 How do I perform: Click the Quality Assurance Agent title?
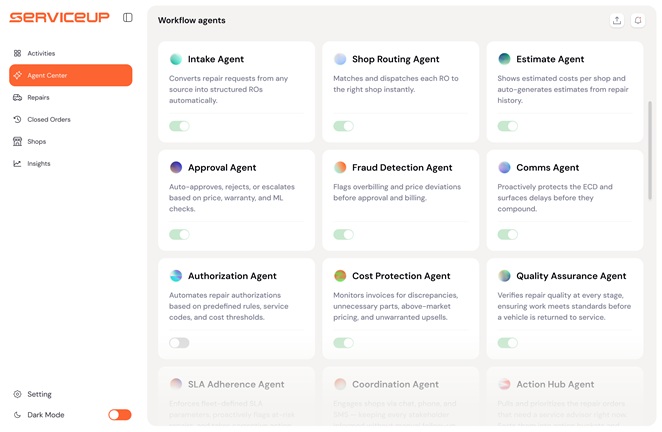571,276
